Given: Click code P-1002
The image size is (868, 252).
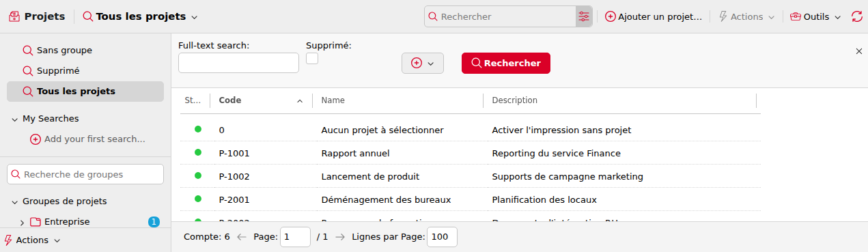Looking at the screenshot, I should pyautogui.click(x=234, y=176).
